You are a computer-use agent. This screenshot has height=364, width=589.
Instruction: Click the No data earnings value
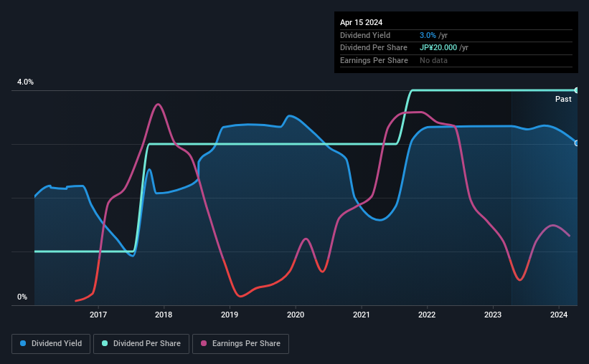(433, 60)
